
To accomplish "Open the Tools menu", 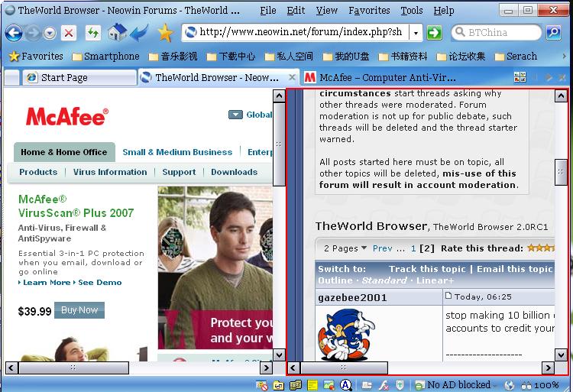I will 412,11.
